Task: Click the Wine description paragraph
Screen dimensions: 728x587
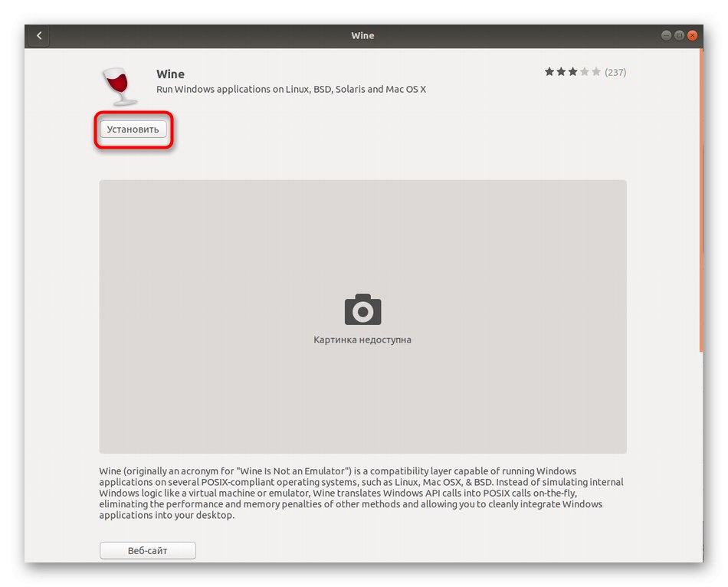Action: click(361, 494)
